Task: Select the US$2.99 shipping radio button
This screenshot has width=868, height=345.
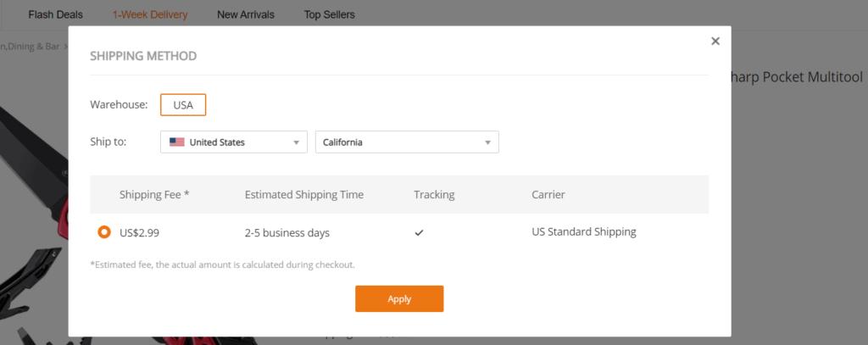Action: (104, 231)
